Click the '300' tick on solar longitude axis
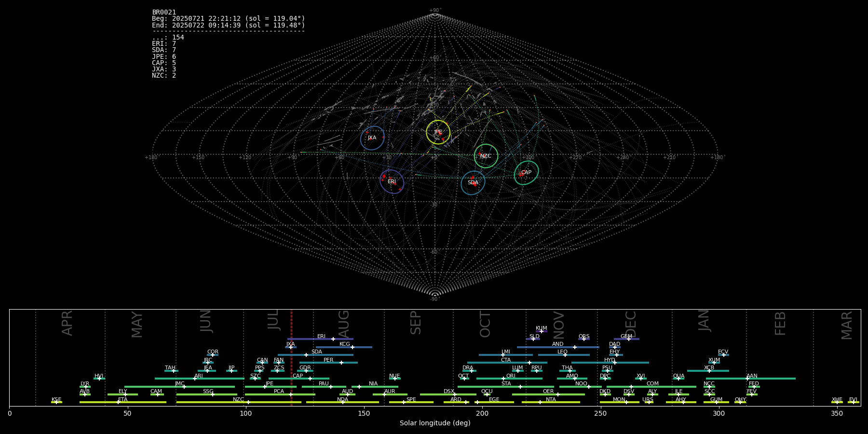This screenshot has width=868, height=434. pos(719,413)
